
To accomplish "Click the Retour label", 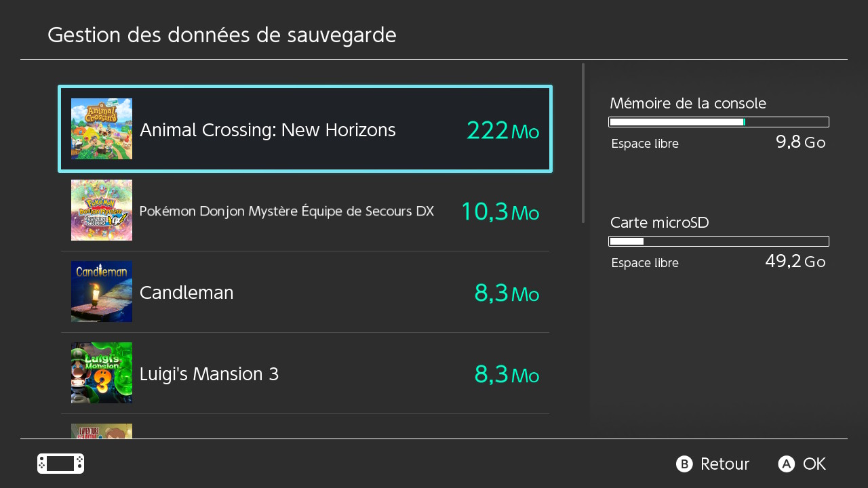I will tap(724, 464).
